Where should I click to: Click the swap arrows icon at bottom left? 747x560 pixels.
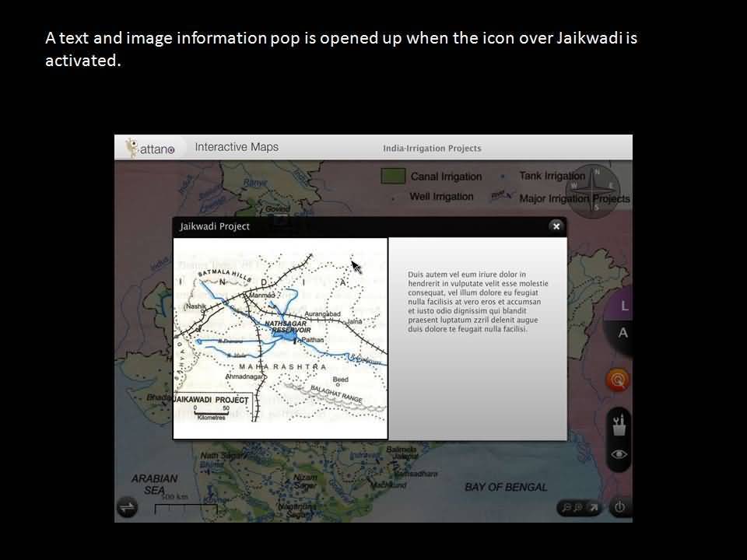point(127,507)
